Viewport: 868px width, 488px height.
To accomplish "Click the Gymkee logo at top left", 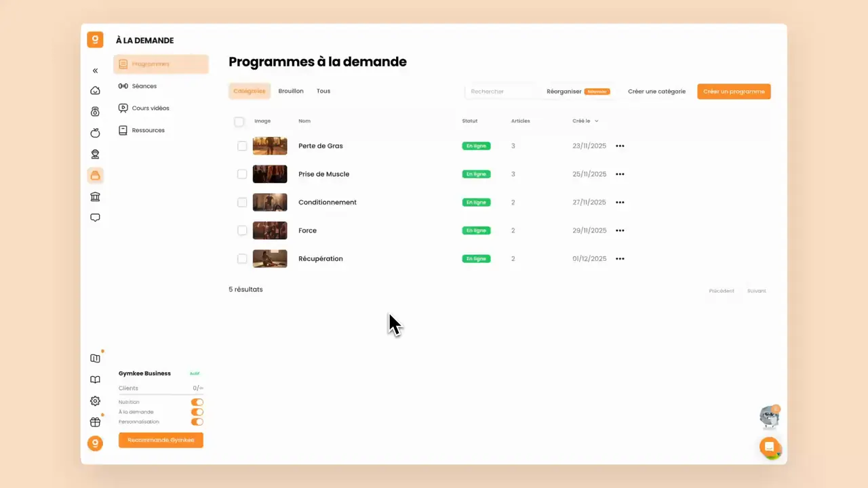I will coord(95,39).
